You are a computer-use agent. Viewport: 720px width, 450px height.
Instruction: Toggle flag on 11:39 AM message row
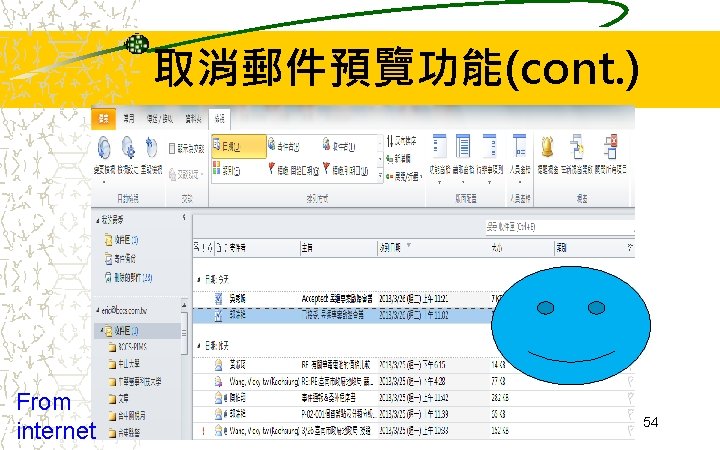tap(631, 414)
